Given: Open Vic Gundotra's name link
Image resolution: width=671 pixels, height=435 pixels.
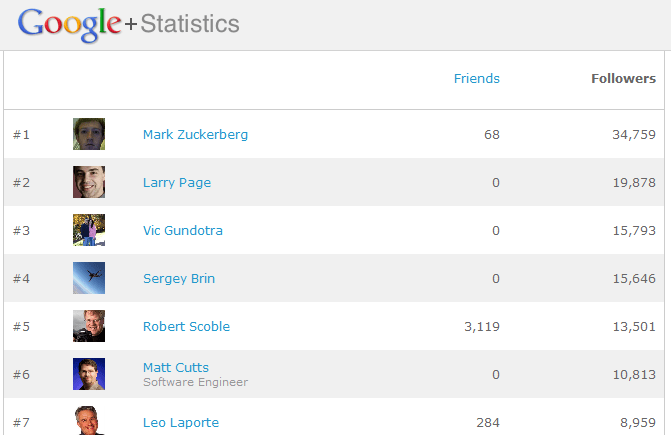Looking at the screenshot, I should click(x=183, y=230).
